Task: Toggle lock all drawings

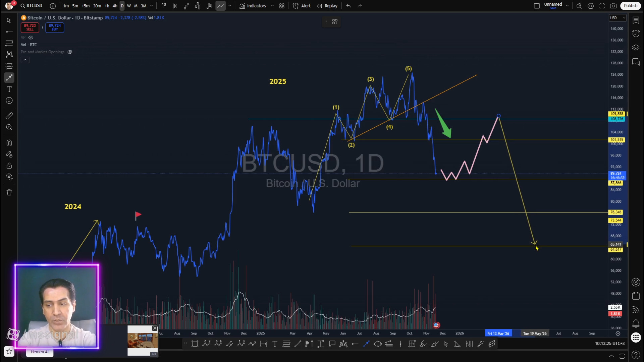Action: click(9, 166)
